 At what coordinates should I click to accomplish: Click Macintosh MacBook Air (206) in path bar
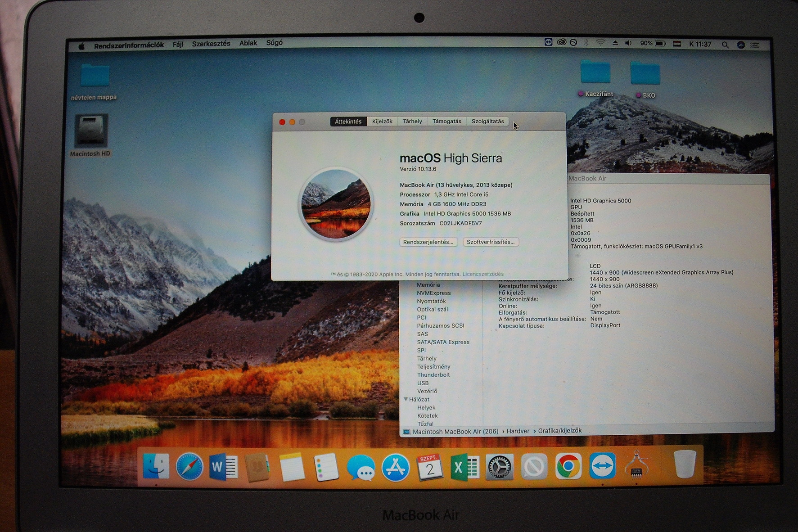click(455, 432)
